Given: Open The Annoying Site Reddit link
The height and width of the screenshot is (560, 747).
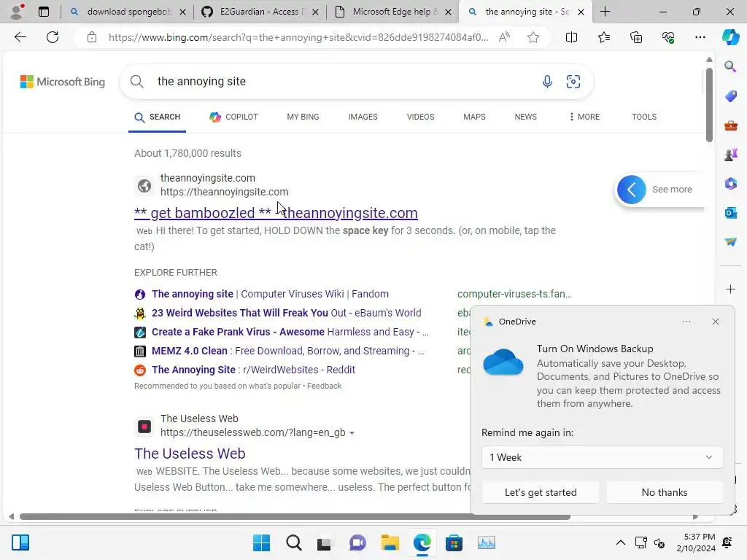Looking at the screenshot, I should tap(253, 370).
